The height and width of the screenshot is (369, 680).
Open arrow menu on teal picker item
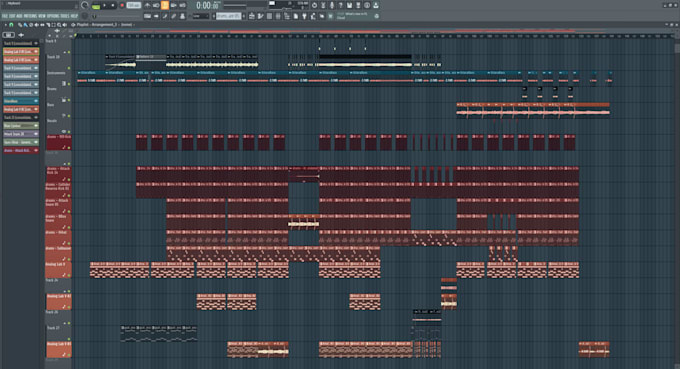36,101
